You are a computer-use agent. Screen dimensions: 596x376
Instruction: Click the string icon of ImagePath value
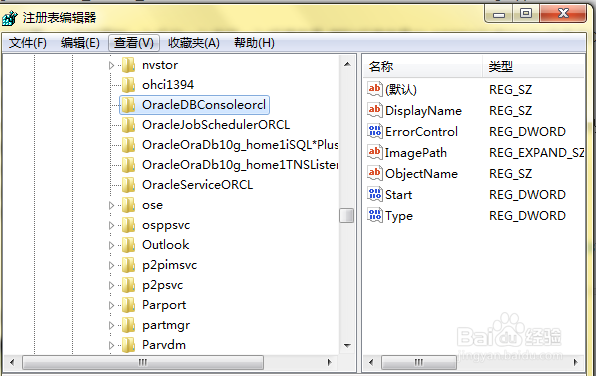[375, 152]
